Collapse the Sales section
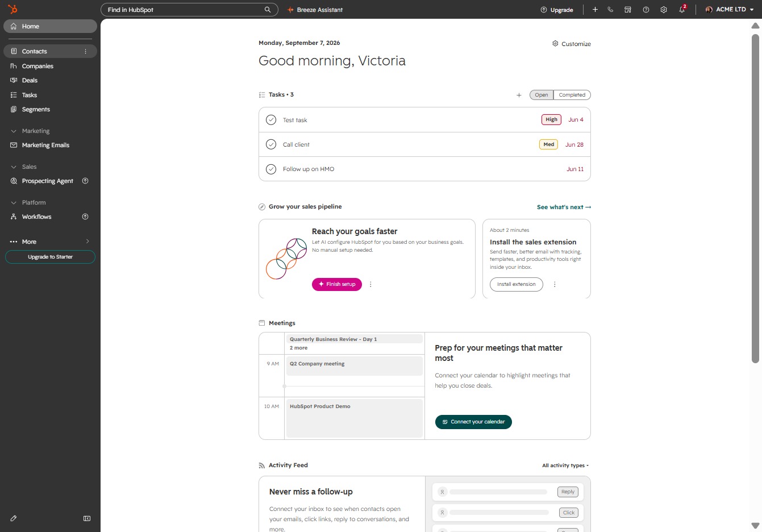 click(x=14, y=167)
